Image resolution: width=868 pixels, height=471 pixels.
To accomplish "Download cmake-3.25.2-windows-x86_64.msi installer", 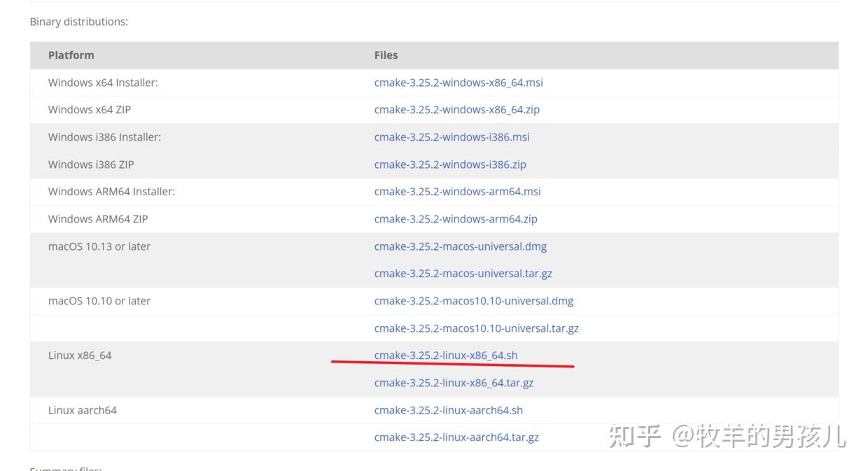I will pyautogui.click(x=458, y=83).
